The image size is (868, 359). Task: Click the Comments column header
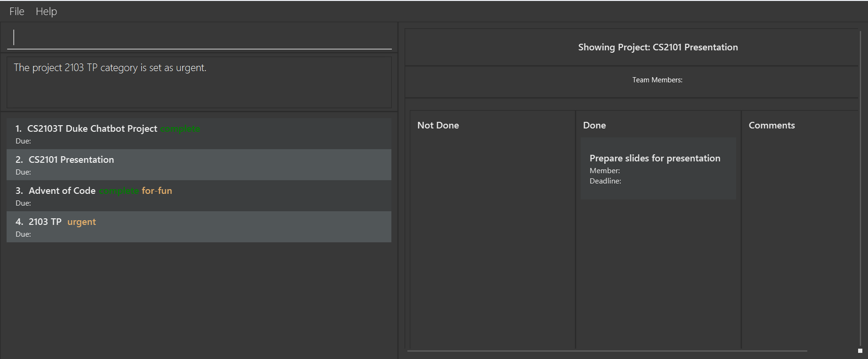tap(771, 125)
